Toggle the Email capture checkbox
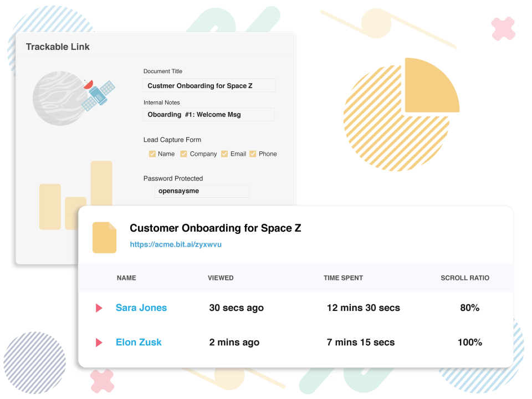 pyautogui.click(x=224, y=154)
